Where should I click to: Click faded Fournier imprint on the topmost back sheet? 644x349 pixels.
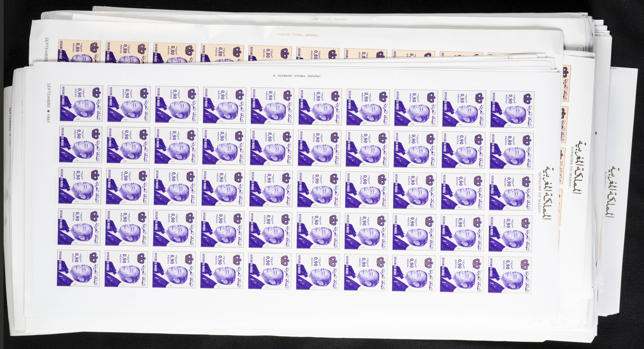click(324, 19)
